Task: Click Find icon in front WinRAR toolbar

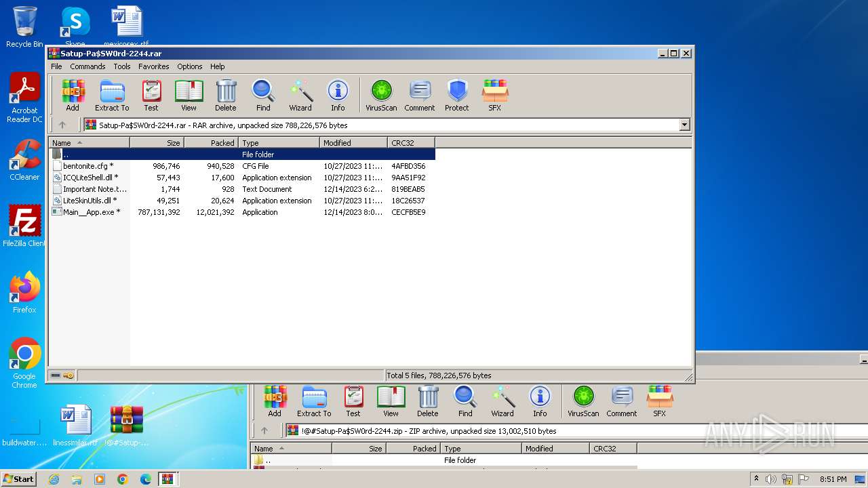Action: click(x=263, y=96)
